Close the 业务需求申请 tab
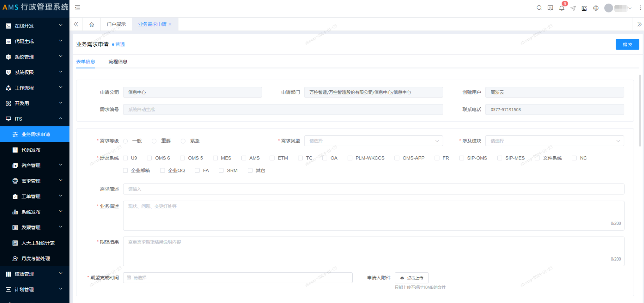 coord(170,24)
